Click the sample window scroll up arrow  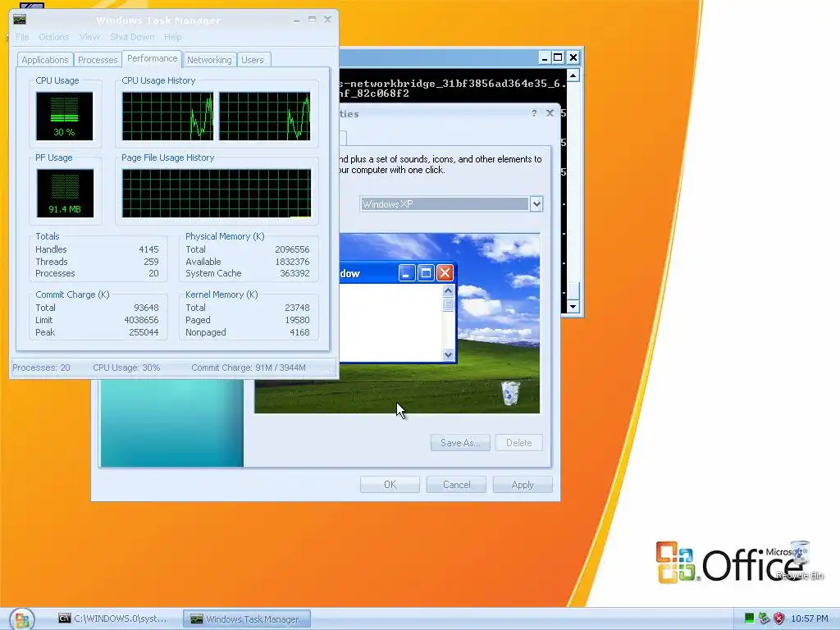(x=449, y=290)
